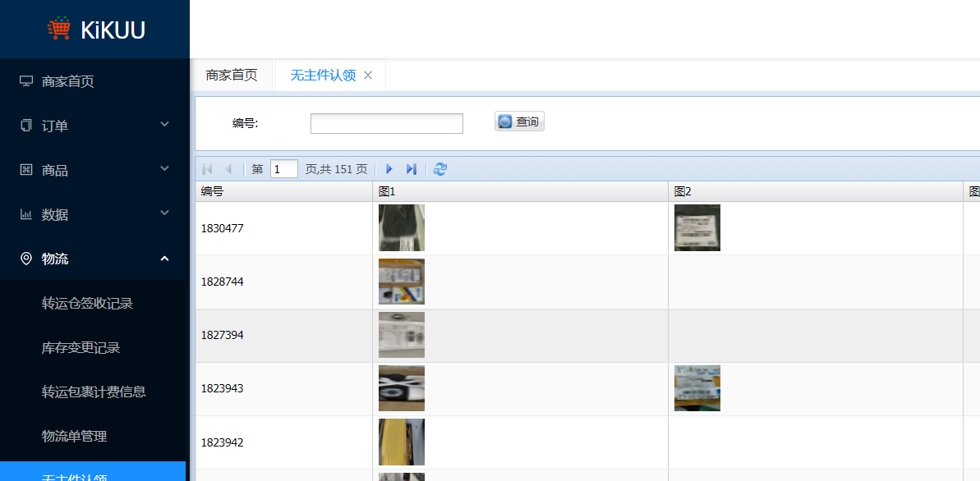Open 图1 thumbnail for 1827394

click(401, 335)
